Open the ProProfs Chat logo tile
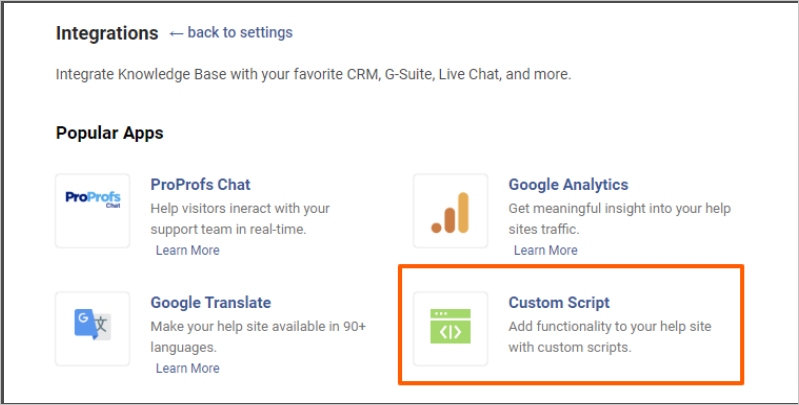This screenshot has width=799, height=405. (93, 210)
